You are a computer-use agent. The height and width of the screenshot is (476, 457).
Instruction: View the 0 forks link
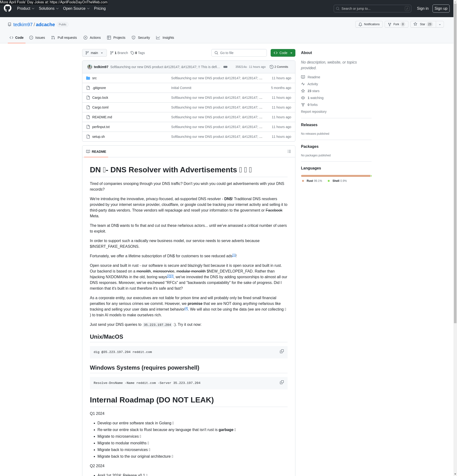(309, 105)
